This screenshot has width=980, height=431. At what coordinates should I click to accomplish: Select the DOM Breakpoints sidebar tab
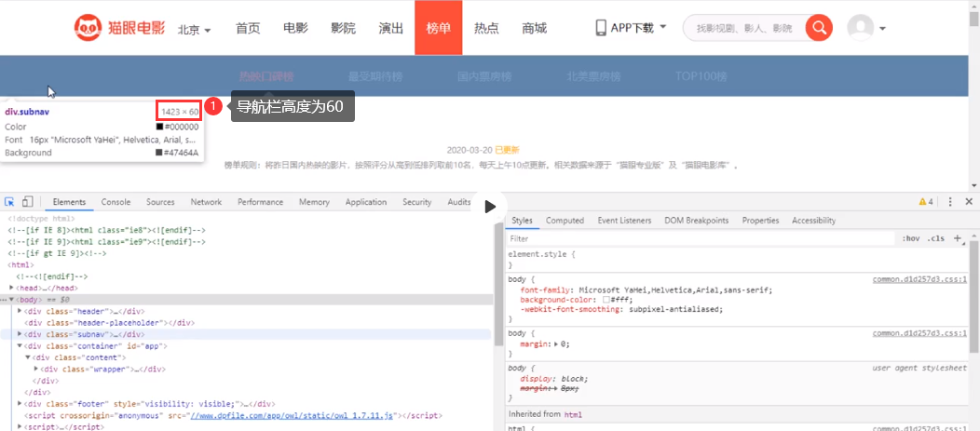[696, 221]
